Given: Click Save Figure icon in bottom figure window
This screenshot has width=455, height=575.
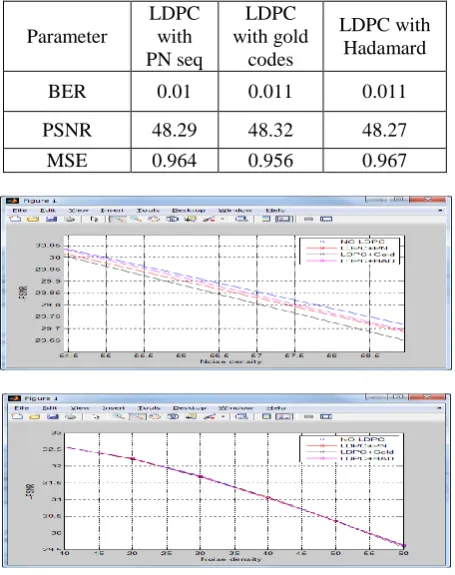Looking at the screenshot, I should (53, 417).
